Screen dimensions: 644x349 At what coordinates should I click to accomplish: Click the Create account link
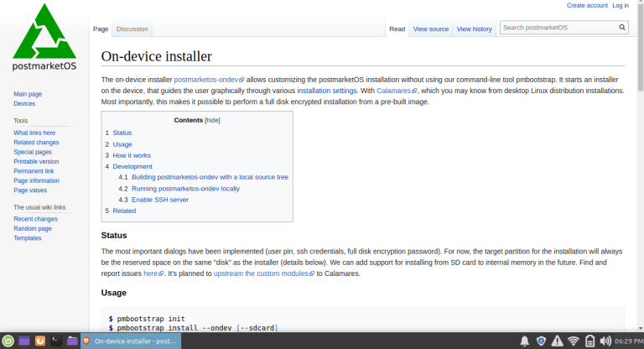pyautogui.click(x=587, y=5)
